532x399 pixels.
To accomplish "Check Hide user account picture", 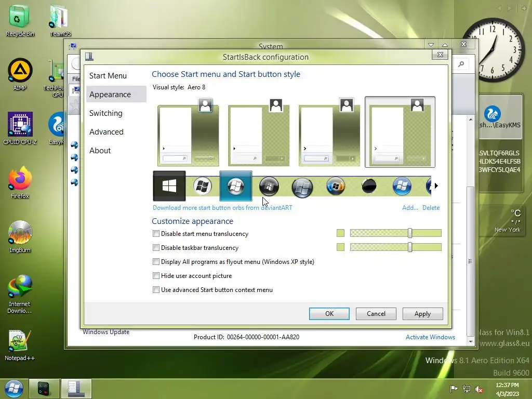I will (156, 275).
